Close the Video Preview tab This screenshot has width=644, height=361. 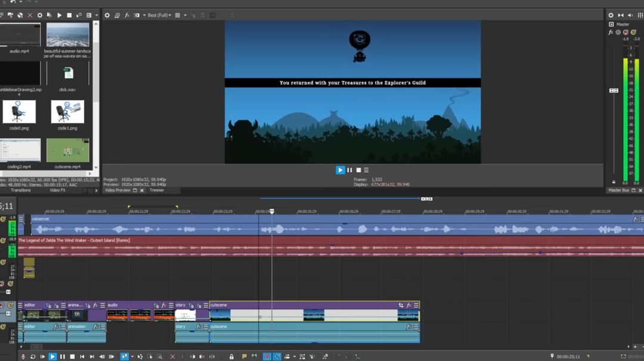pyautogui.click(x=142, y=191)
